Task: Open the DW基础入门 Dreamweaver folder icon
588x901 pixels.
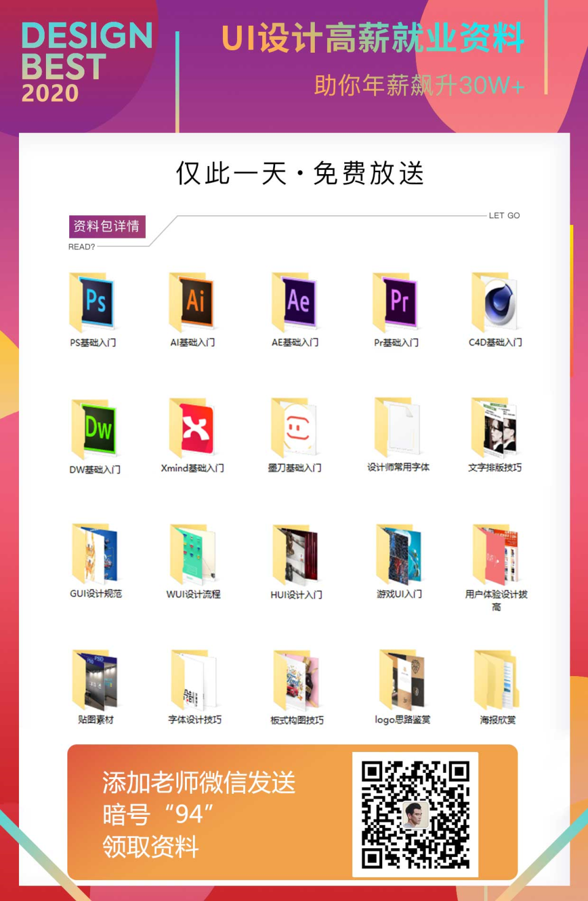Action: pyautogui.click(x=94, y=429)
